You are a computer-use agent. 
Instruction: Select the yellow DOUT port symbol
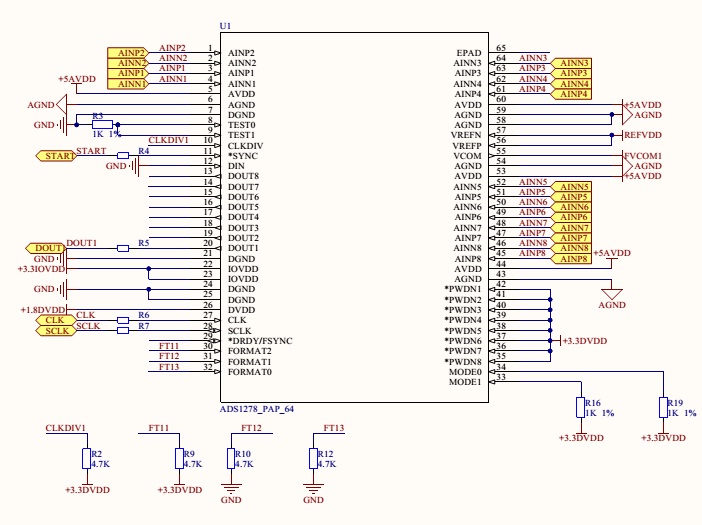tap(46, 248)
